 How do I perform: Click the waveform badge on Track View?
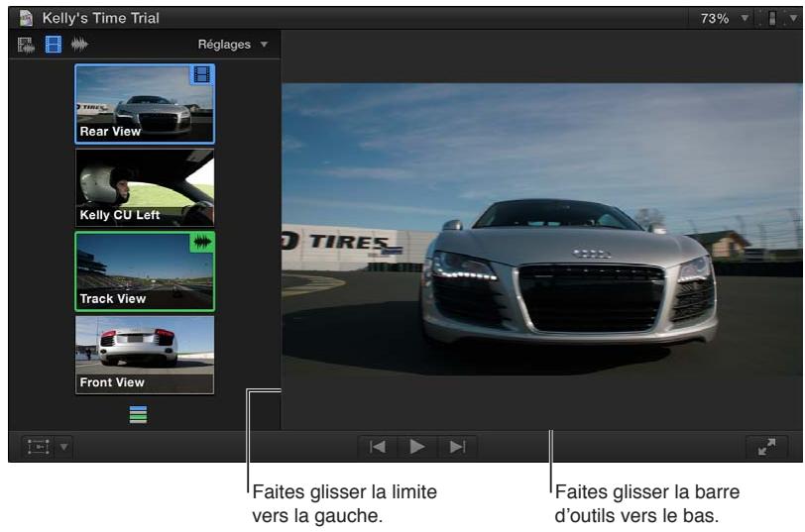tap(202, 242)
